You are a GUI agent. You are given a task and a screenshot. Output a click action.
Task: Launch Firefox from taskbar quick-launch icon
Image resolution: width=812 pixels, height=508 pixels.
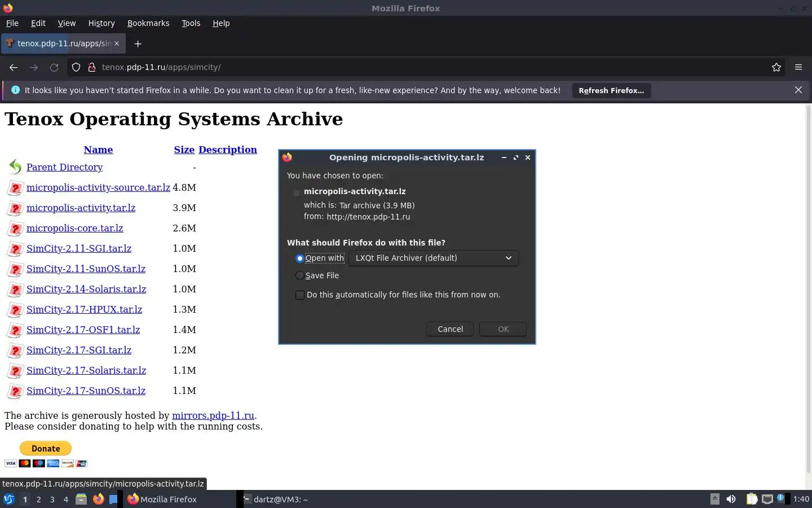point(98,499)
